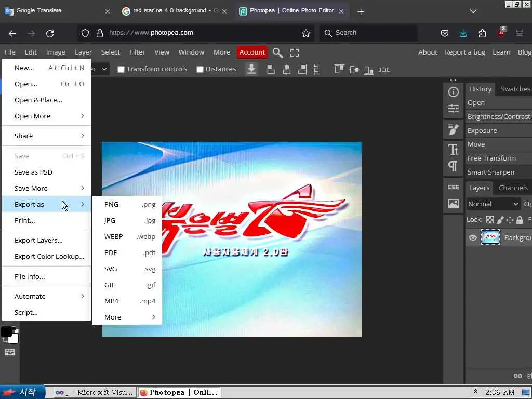Open Firefox hamburger application menu
Viewport: 532px width, 399px height.
pyautogui.click(x=520, y=33)
